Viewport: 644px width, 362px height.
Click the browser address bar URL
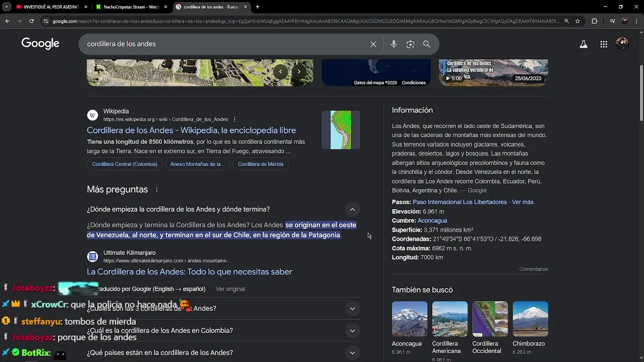tap(305, 21)
